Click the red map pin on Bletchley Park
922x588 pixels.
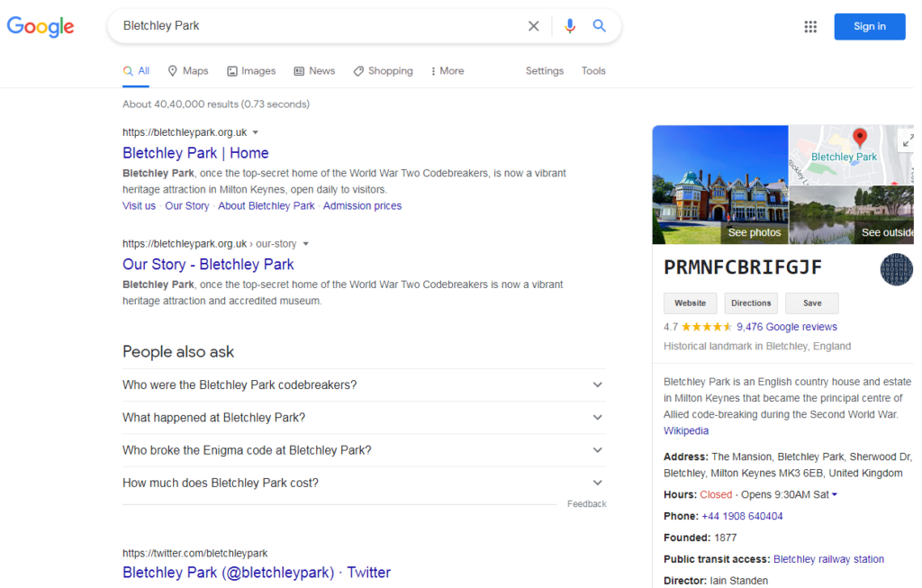[860, 138]
